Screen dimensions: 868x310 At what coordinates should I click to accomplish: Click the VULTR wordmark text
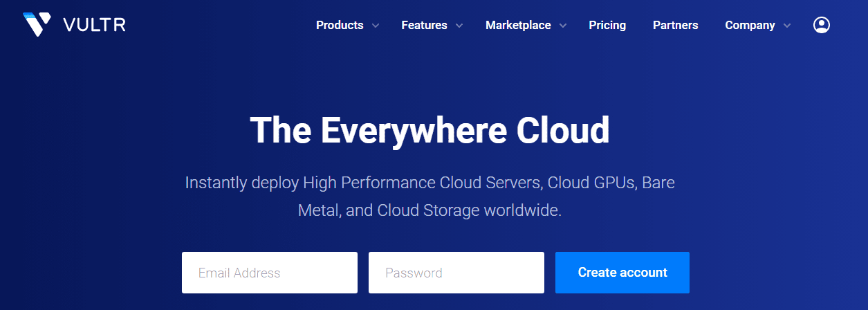(x=93, y=26)
